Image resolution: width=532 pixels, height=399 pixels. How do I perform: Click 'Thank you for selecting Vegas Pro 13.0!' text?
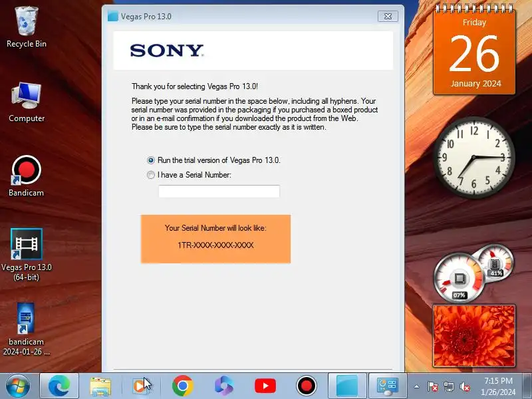point(195,86)
